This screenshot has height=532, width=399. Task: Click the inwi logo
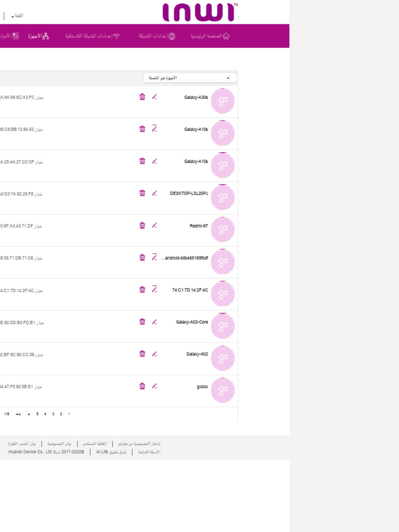coord(200,12)
